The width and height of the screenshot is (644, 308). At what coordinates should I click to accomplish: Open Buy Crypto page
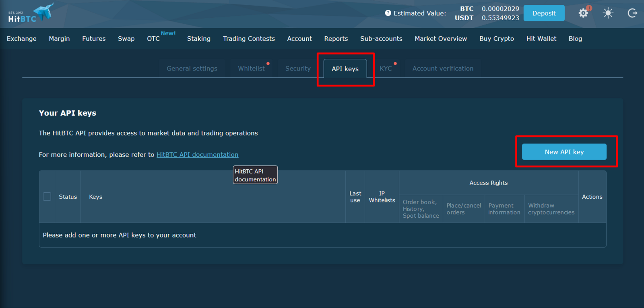click(x=497, y=39)
